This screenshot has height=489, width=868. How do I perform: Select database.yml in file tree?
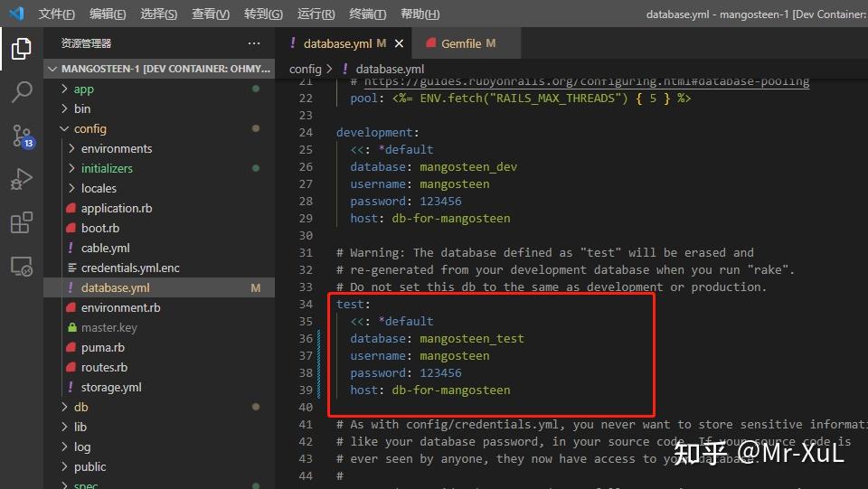(159, 287)
